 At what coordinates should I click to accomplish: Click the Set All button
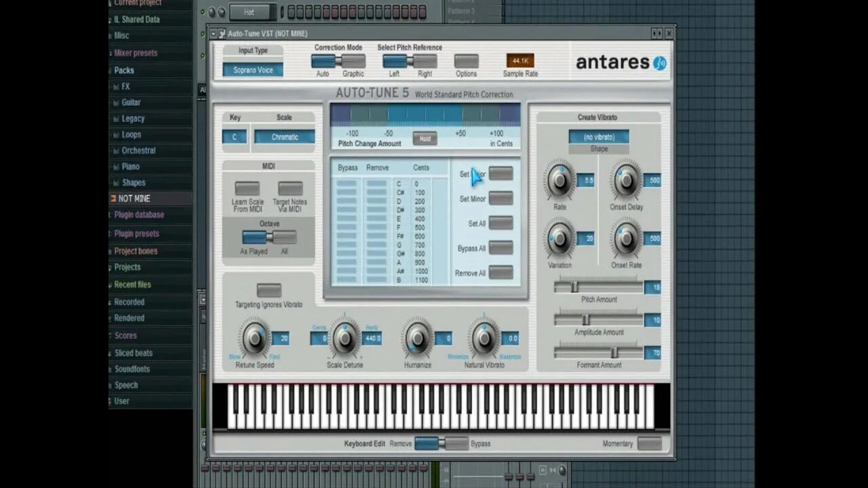click(501, 223)
